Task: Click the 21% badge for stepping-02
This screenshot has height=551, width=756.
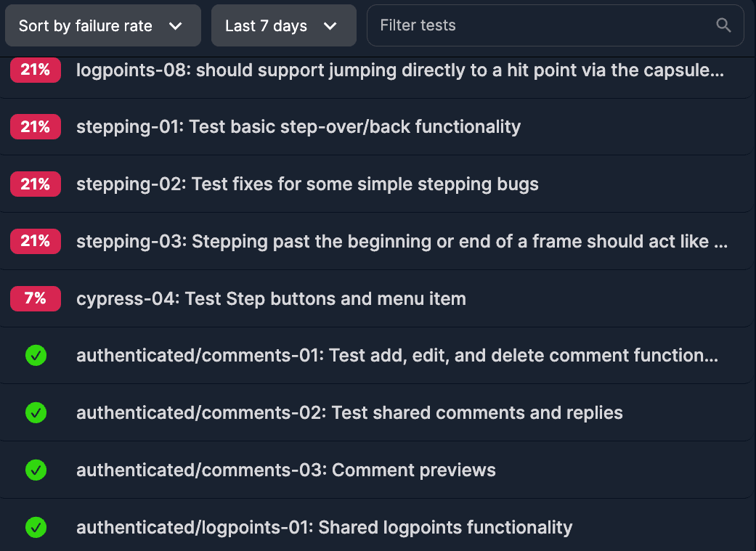Action: point(35,184)
